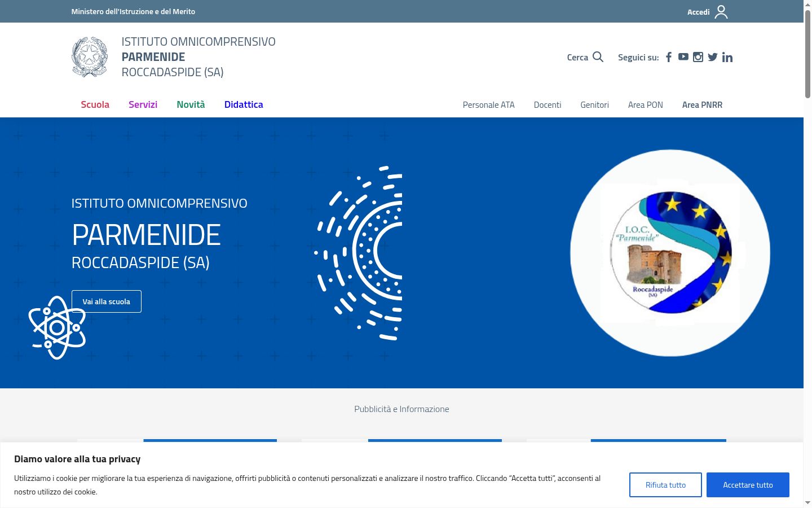Click Accettare tutto cookie button
The image size is (812, 508).
tap(748, 485)
